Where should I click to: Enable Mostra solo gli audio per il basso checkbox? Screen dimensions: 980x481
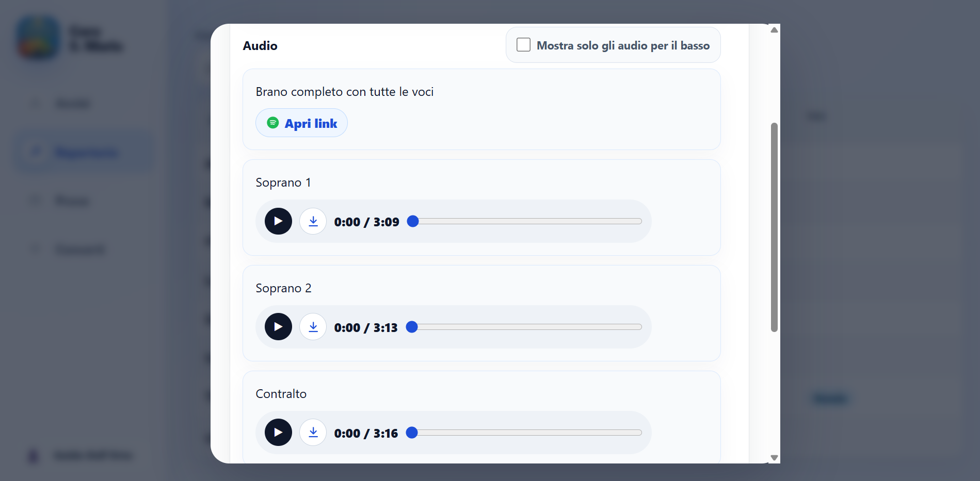click(523, 45)
